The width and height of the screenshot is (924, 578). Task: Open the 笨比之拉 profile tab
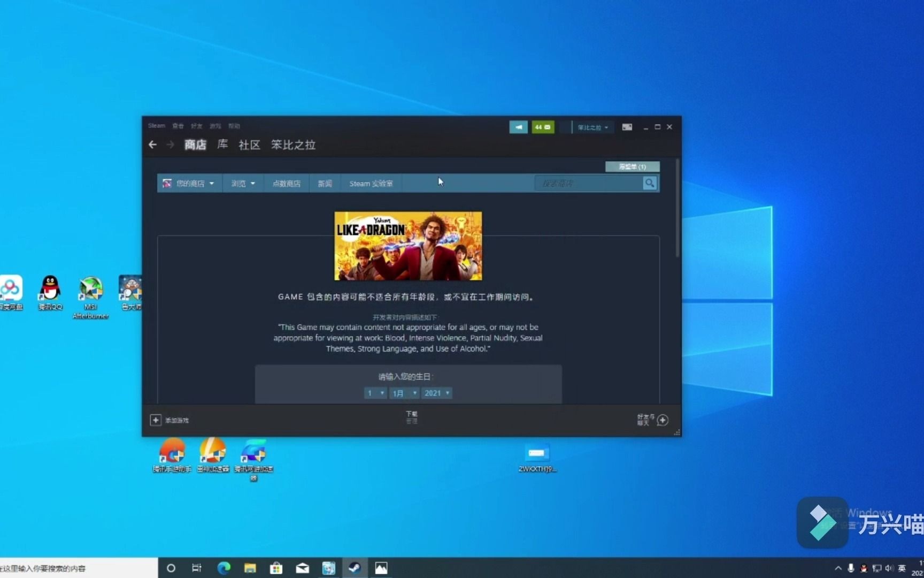(x=293, y=144)
